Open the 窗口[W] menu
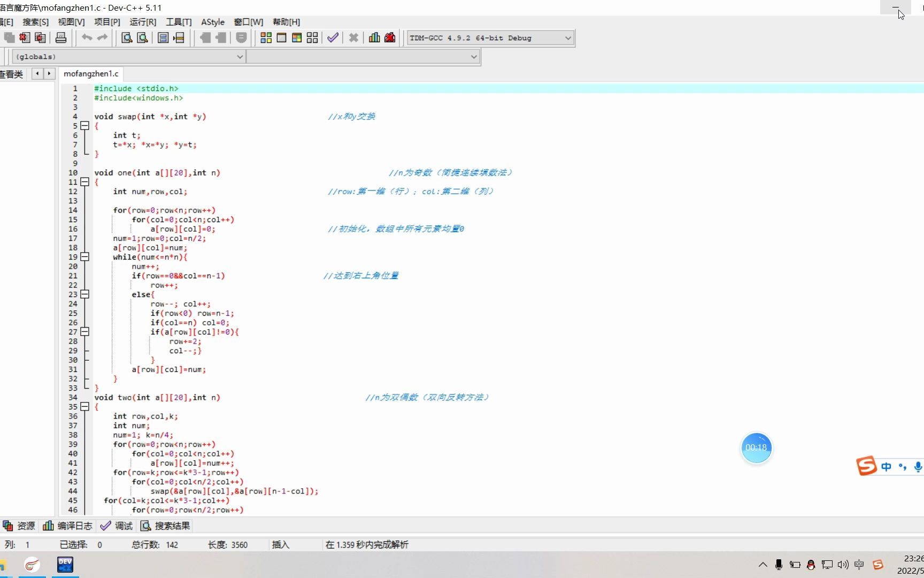 point(249,22)
